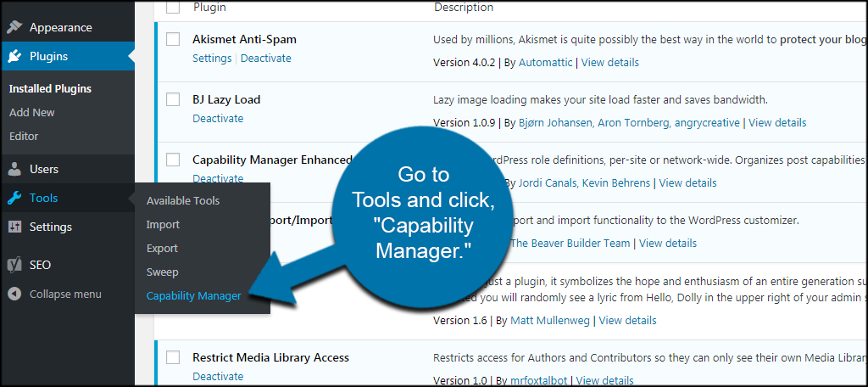
Task: Select Editor under Plugins
Action: (24, 136)
